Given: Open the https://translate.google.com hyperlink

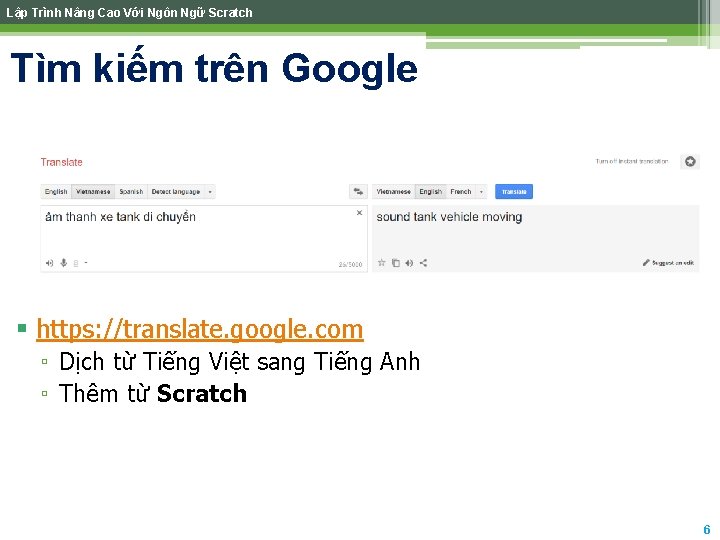Looking at the screenshot, I should (200, 330).
